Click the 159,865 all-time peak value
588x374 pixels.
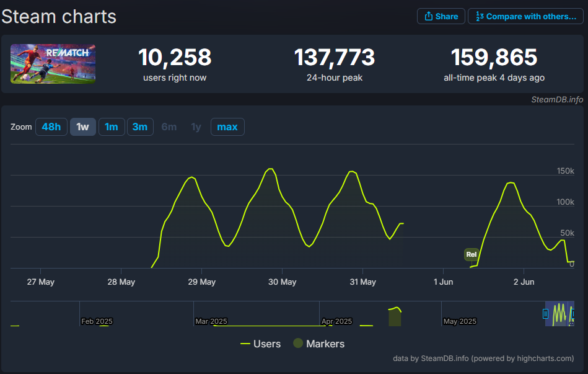click(x=494, y=57)
